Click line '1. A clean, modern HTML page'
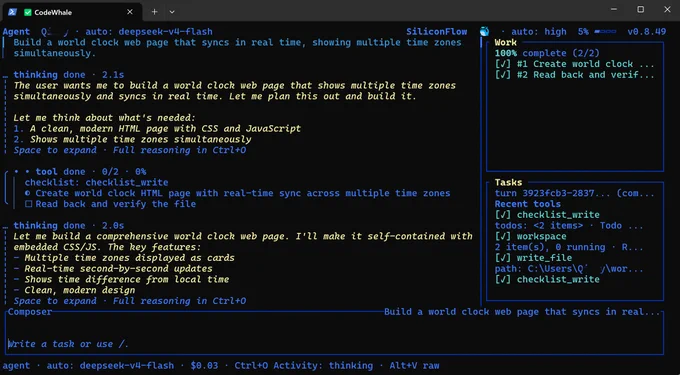680x375 pixels. point(157,129)
